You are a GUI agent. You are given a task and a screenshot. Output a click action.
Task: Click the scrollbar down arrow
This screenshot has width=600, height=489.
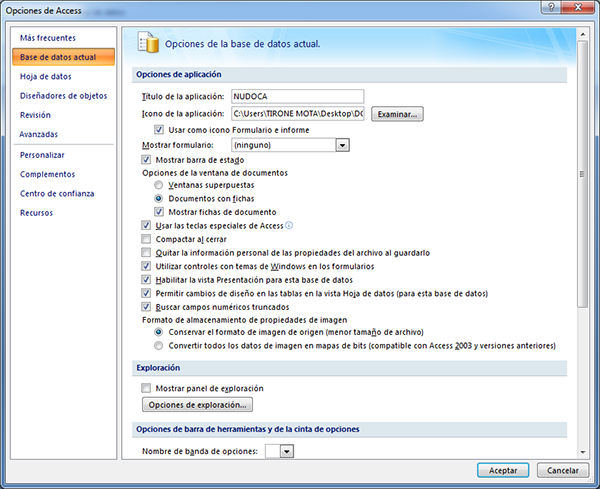pyautogui.click(x=582, y=452)
